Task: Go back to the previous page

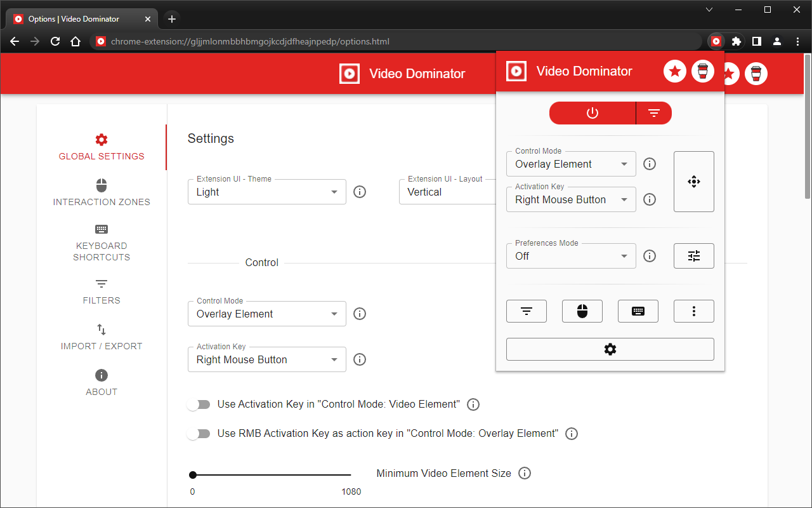Action: coord(15,41)
